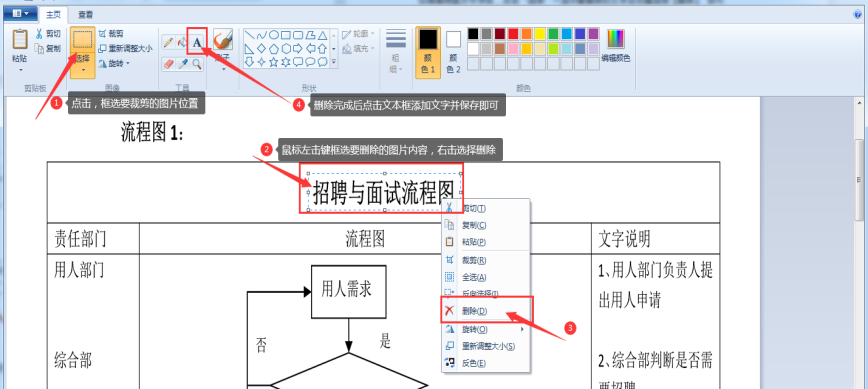
Task: Select the Magnifier tool
Action: (197, 64)
